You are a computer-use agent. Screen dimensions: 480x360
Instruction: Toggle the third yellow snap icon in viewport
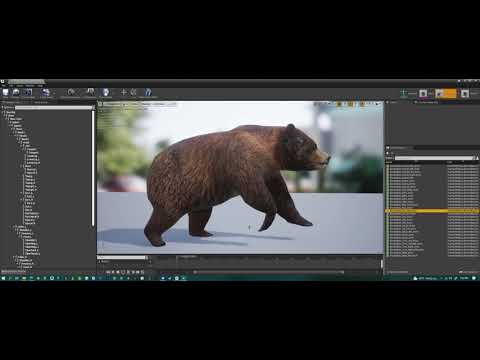(x=362, y=104)
